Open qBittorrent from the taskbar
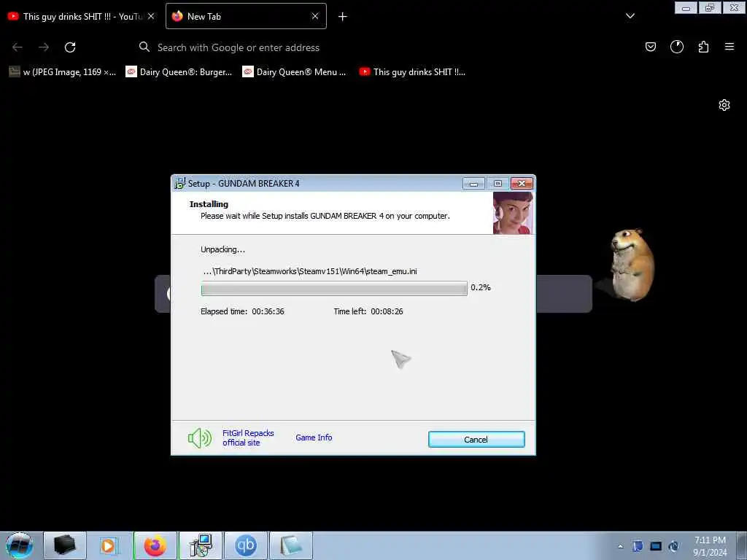Screen dimensions: 747x560 point(246,545)
